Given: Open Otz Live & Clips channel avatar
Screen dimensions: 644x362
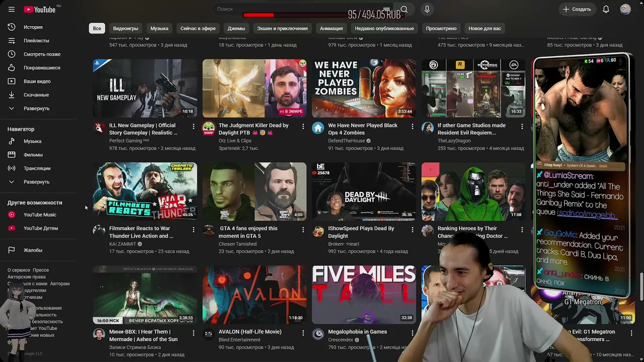Looking at the screenshot, I should pos(208,128).
